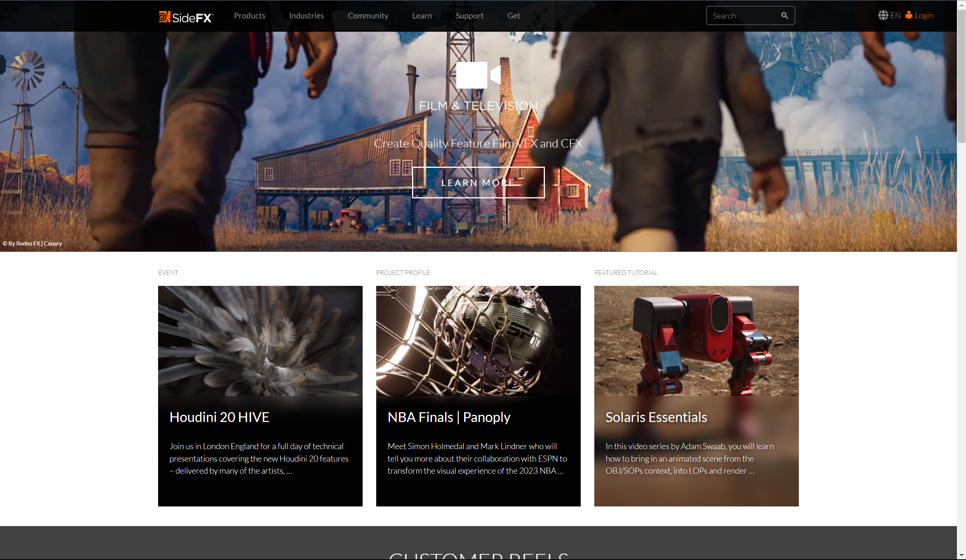
Task: Expand the Community menu
Action: (368, 16)
